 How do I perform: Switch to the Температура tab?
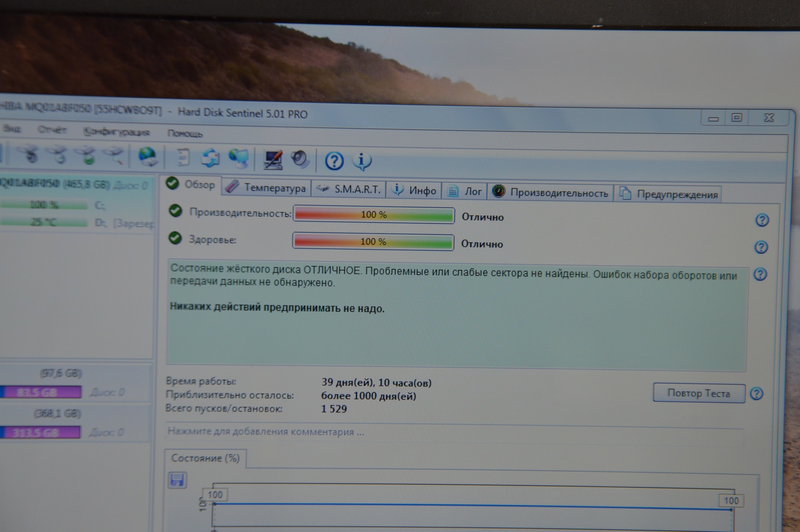[267, 188]
